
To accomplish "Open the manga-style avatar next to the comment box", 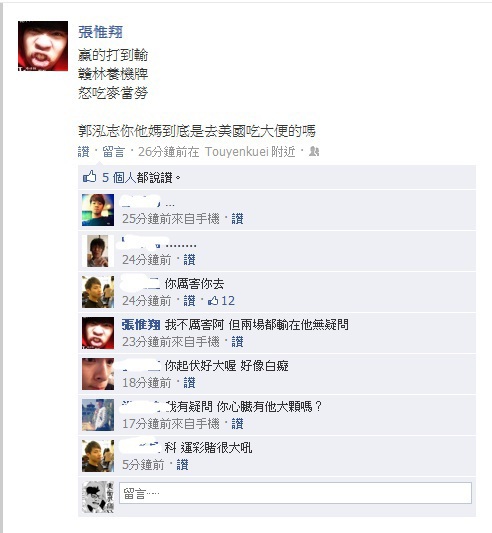I will click(98, 497).
